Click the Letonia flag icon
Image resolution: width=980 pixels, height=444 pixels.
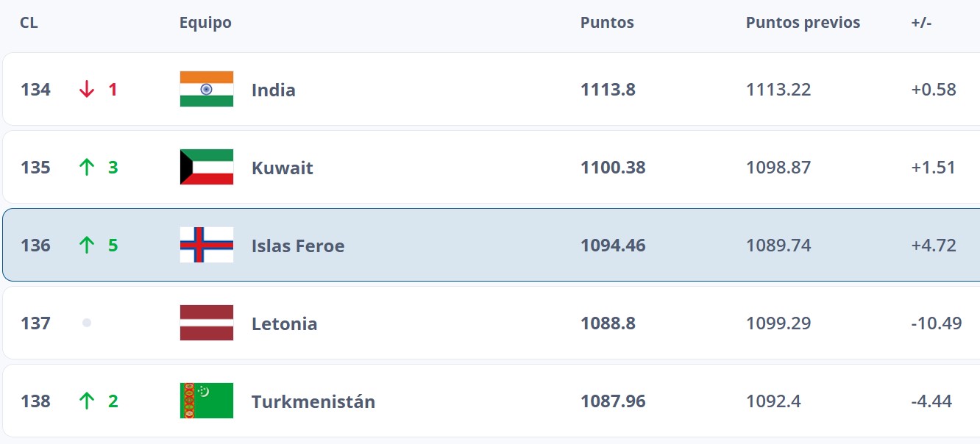(207, 323)
